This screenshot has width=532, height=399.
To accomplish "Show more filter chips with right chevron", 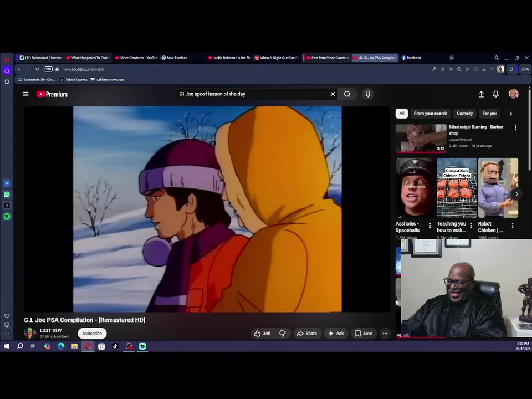I will click(x=510, y=114).
